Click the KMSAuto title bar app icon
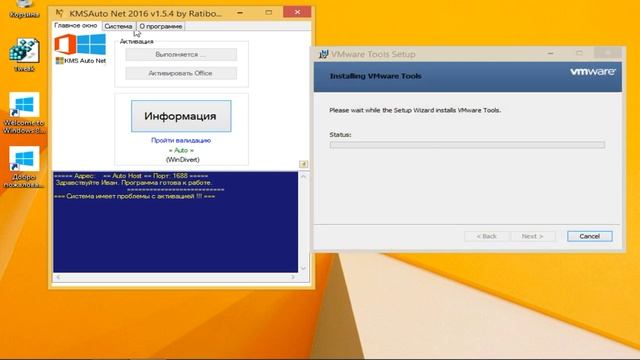This screenshot has height=360, width=640. click(x=59, y=13)
